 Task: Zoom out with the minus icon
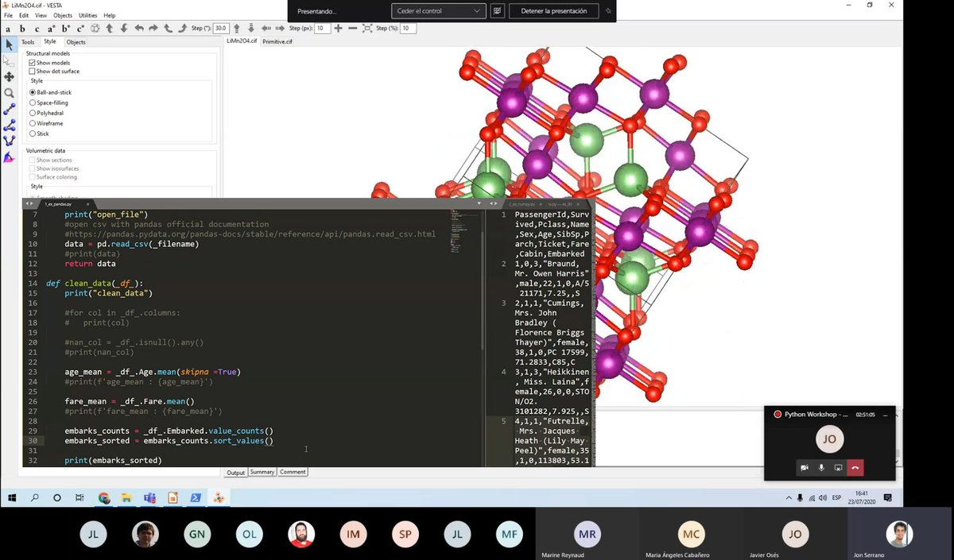(352, 29)
